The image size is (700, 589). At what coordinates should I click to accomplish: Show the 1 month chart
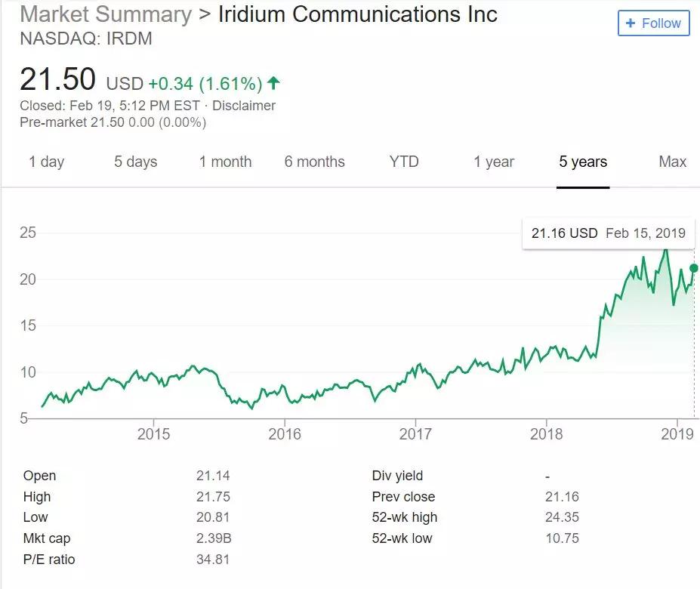tap(225, 162)
